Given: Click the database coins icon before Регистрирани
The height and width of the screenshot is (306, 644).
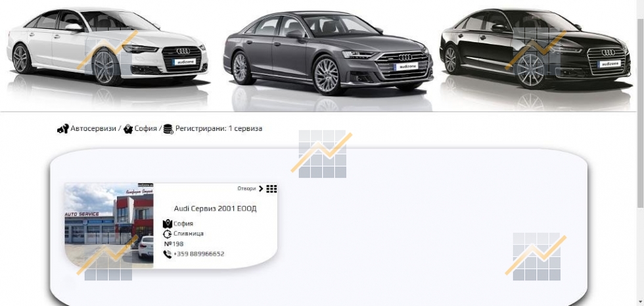Looking at the screenshot, I should point(168,129).
